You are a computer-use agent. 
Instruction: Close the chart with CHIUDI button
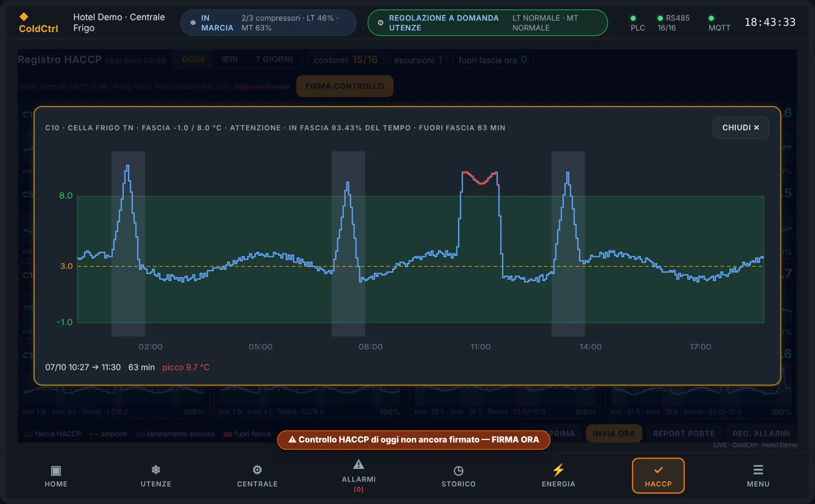(741, 128)
